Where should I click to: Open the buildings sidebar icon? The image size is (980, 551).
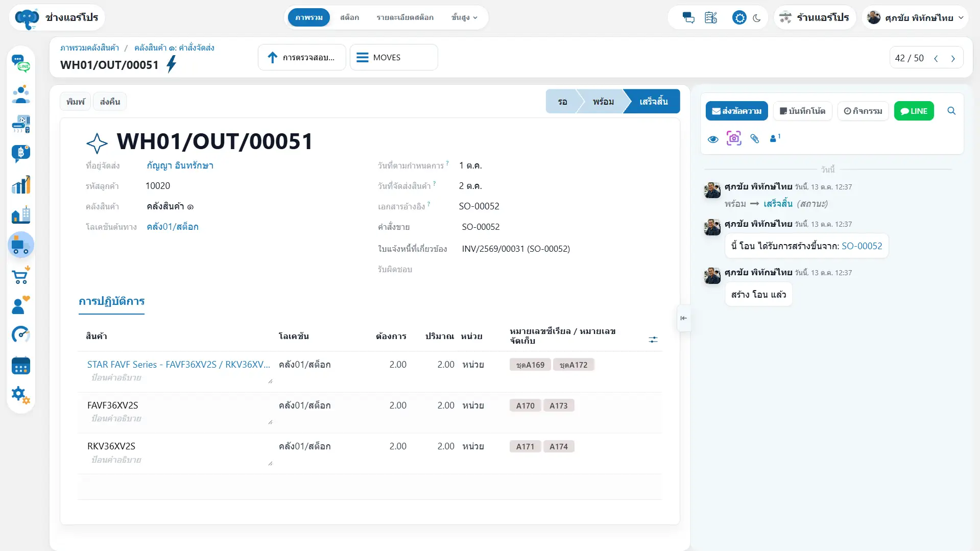(21, 215)
